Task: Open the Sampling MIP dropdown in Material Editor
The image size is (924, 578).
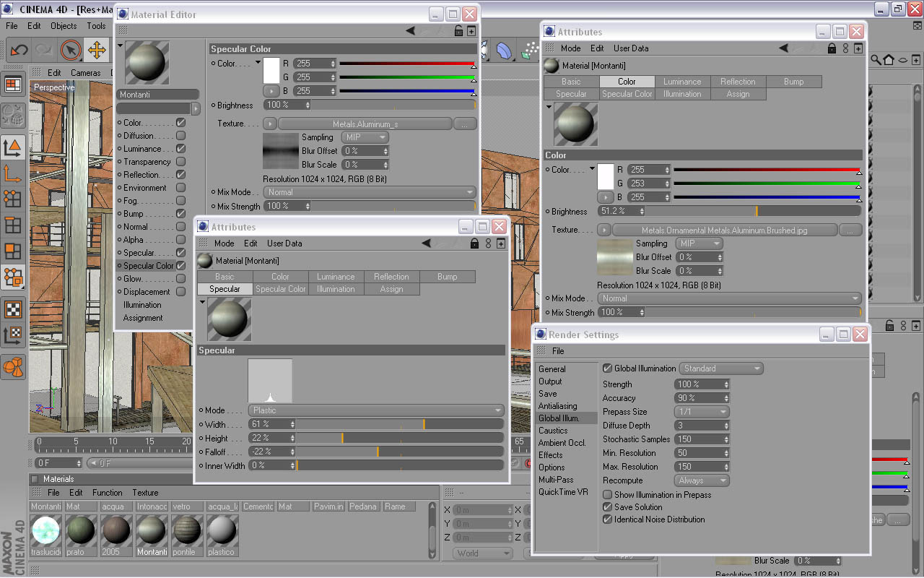Action: click(364, 137)
